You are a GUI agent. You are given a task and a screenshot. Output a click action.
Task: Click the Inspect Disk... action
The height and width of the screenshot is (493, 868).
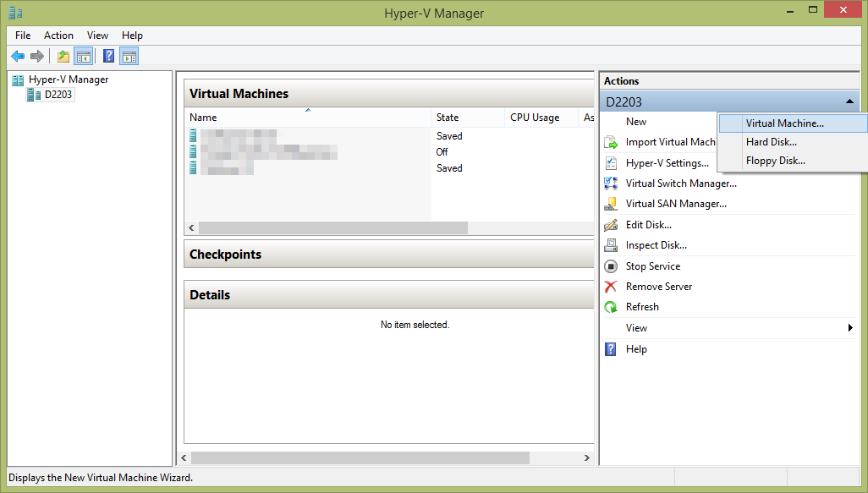pyautogui.click(x=656, y=245)
